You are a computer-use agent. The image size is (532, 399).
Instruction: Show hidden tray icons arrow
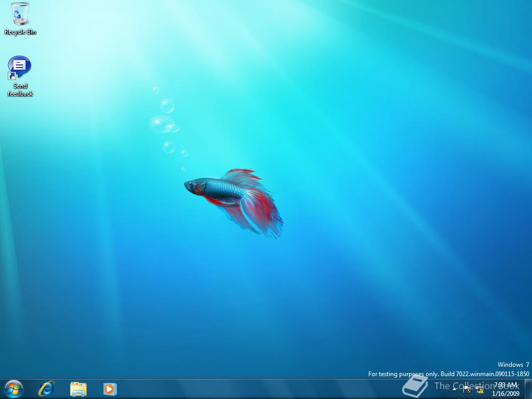point(455,389)
